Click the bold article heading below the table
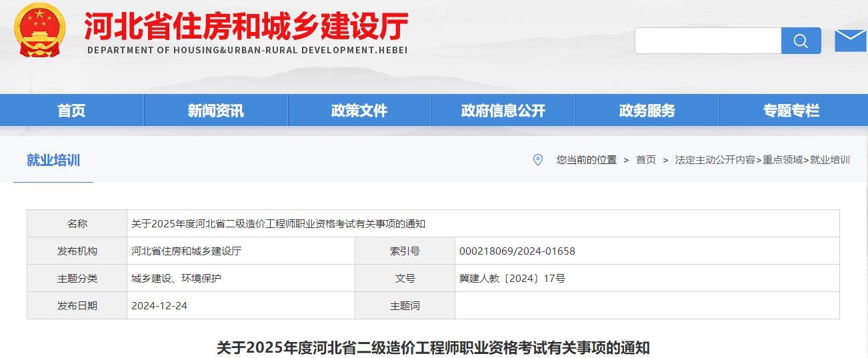The height and width of the screenshot is (358, 868). (x=433, y=348)
